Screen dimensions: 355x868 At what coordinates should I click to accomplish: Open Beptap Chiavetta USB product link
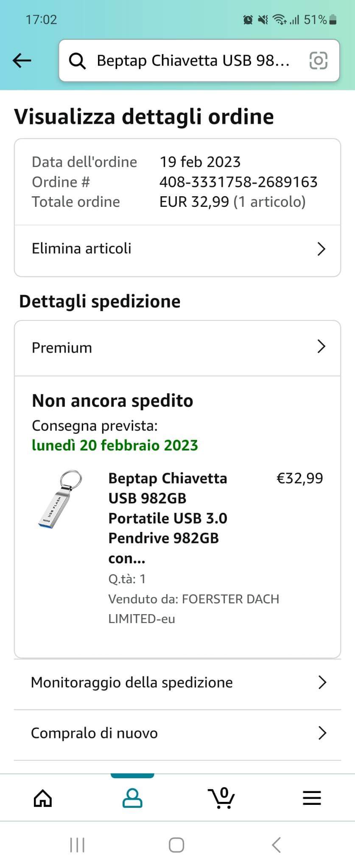coord(168,518)
